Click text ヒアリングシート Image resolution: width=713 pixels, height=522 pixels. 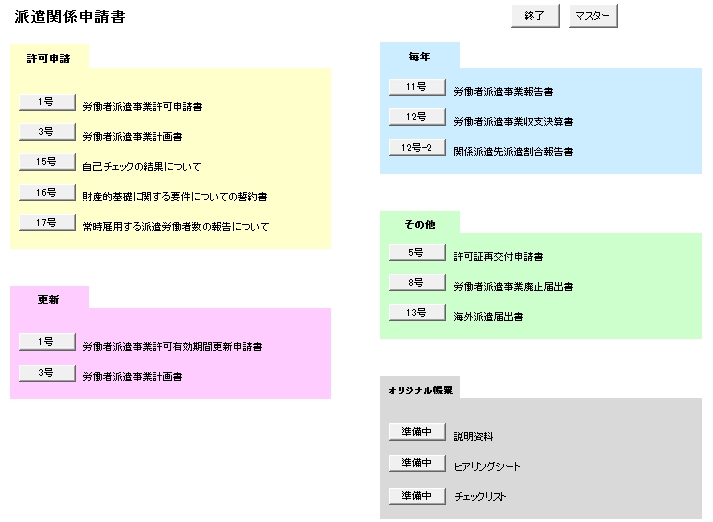click(487, 467)
